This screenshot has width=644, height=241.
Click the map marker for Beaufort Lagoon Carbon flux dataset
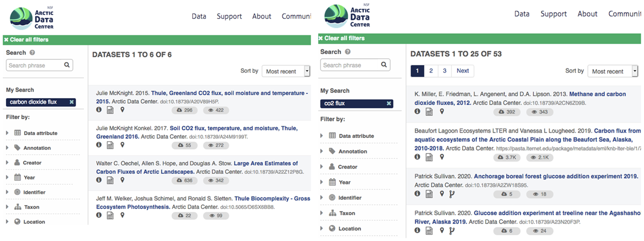coord(442,157)
